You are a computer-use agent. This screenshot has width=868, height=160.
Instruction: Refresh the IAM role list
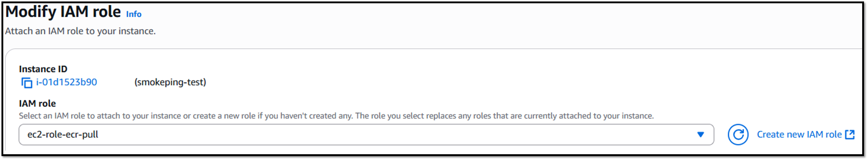pos(738,134)
